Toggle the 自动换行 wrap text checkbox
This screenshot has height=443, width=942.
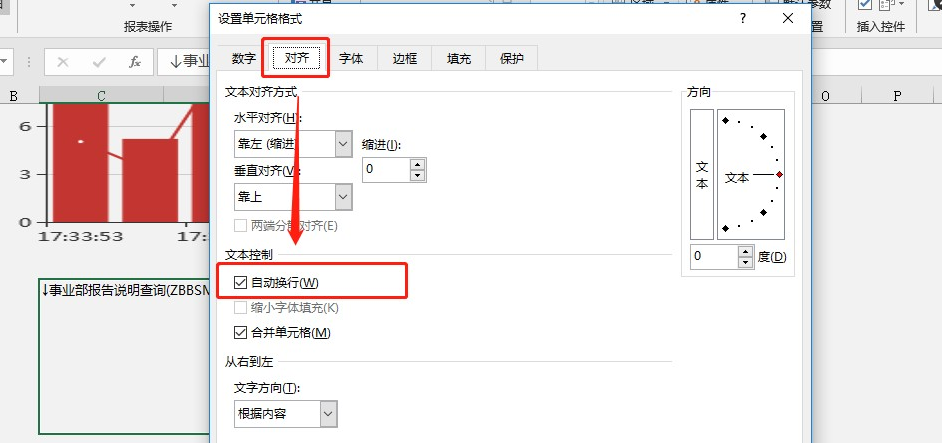pos(240,283)
